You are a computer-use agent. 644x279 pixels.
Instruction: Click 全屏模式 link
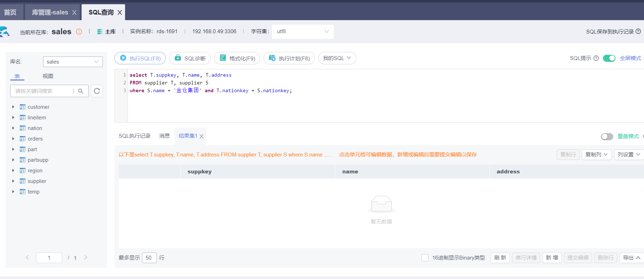click(631, 58)
